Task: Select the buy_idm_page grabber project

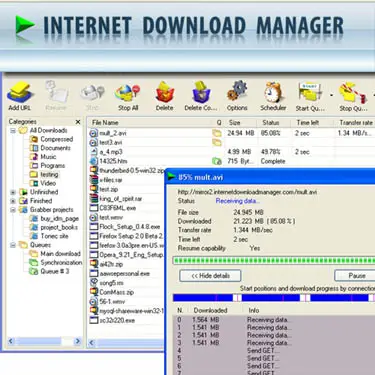Action: pyautogui.click(x=54, y=219)
